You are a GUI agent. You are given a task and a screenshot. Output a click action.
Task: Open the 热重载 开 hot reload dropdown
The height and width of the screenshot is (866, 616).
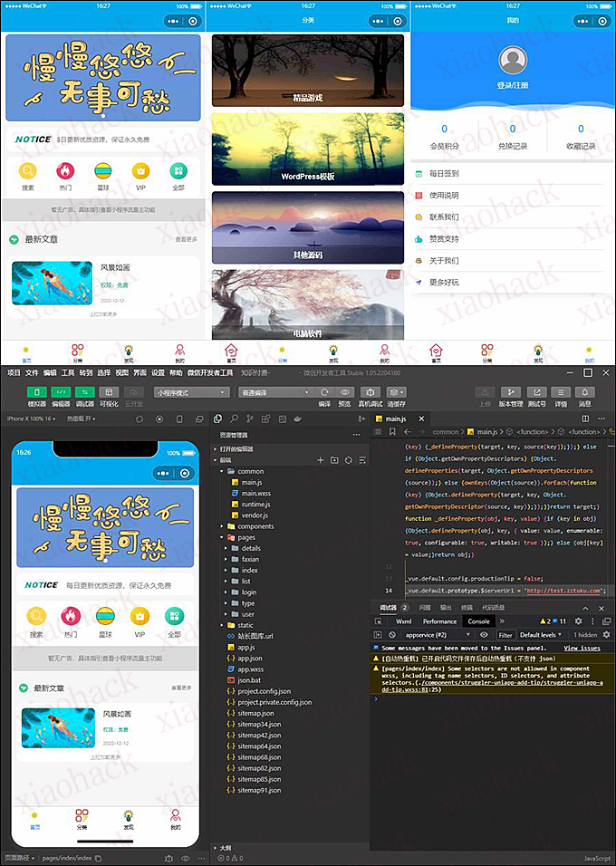[x=82, y=419]
